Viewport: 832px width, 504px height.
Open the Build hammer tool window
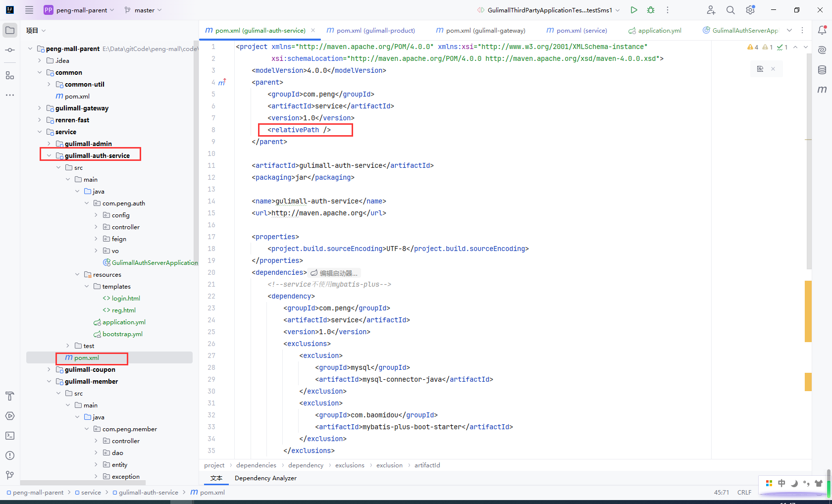pyautogui.click(x=10, y=396)
